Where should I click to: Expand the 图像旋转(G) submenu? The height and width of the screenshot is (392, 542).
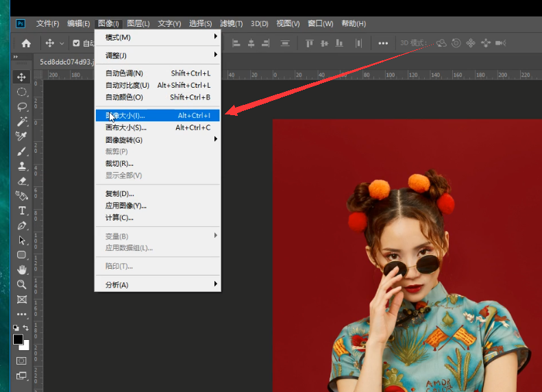(158, 140)
